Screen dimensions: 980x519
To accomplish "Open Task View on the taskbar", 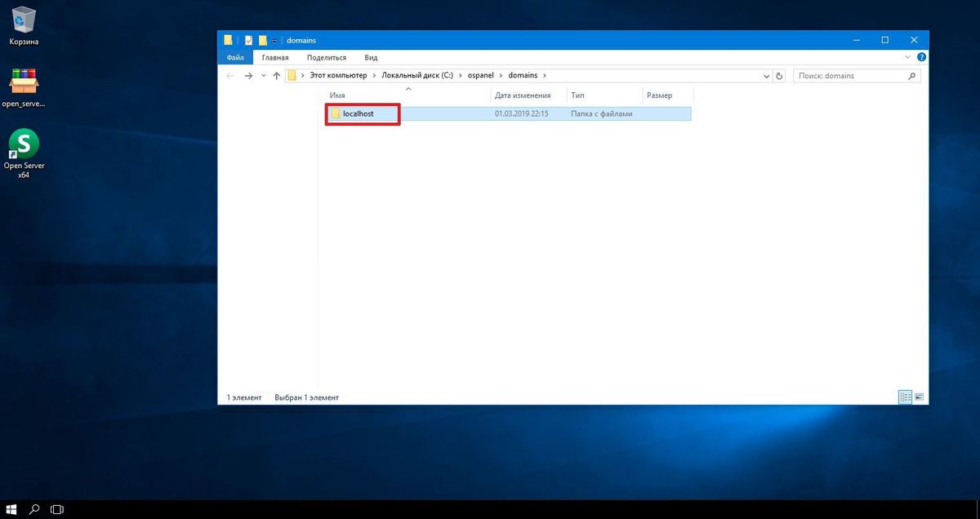I will tap(57, 509).
